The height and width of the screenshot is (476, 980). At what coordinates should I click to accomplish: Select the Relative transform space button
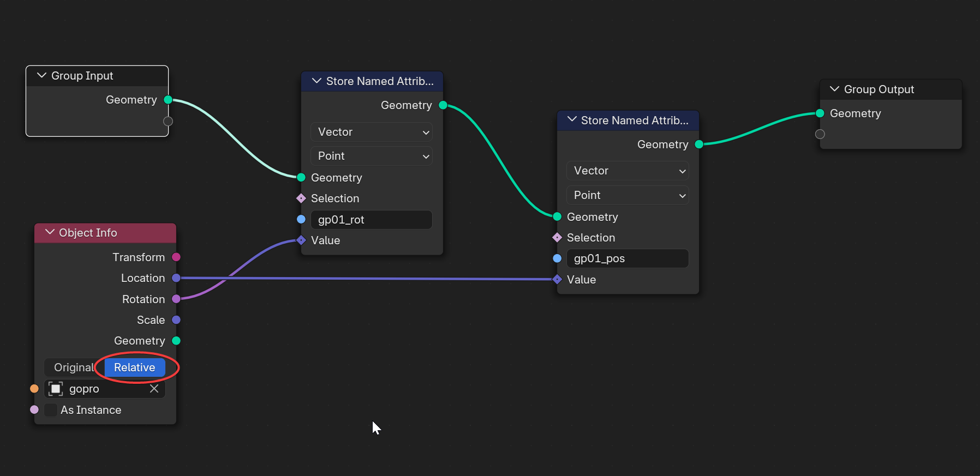click(x=135, y=367)
